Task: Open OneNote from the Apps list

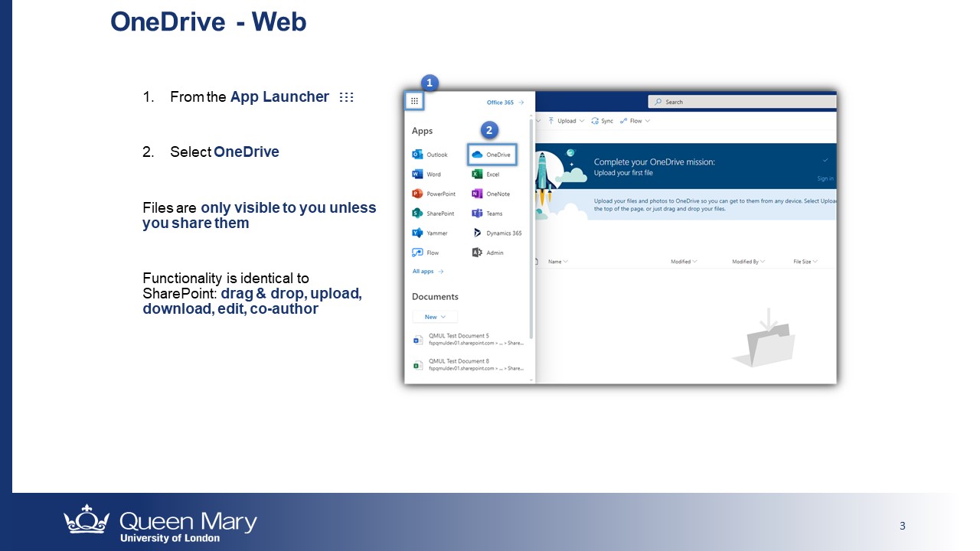Action: (491, 194)
